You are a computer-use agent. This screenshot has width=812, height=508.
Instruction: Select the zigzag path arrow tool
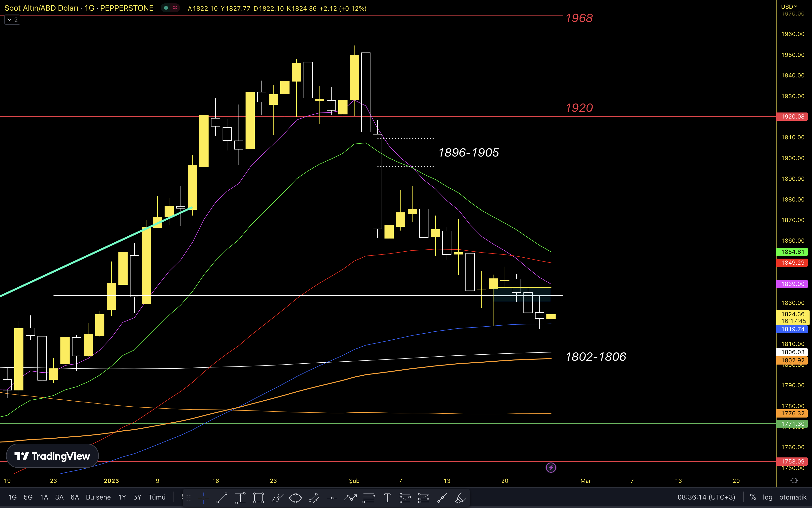click(350, 498)
